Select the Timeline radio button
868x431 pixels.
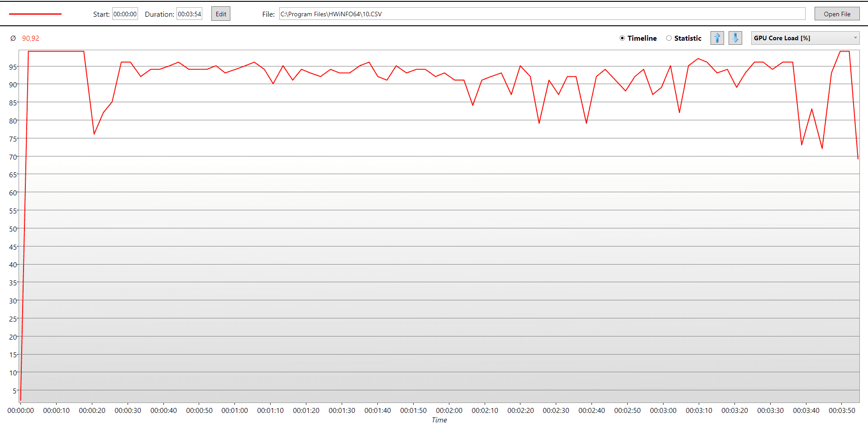(x=622, y=38)
